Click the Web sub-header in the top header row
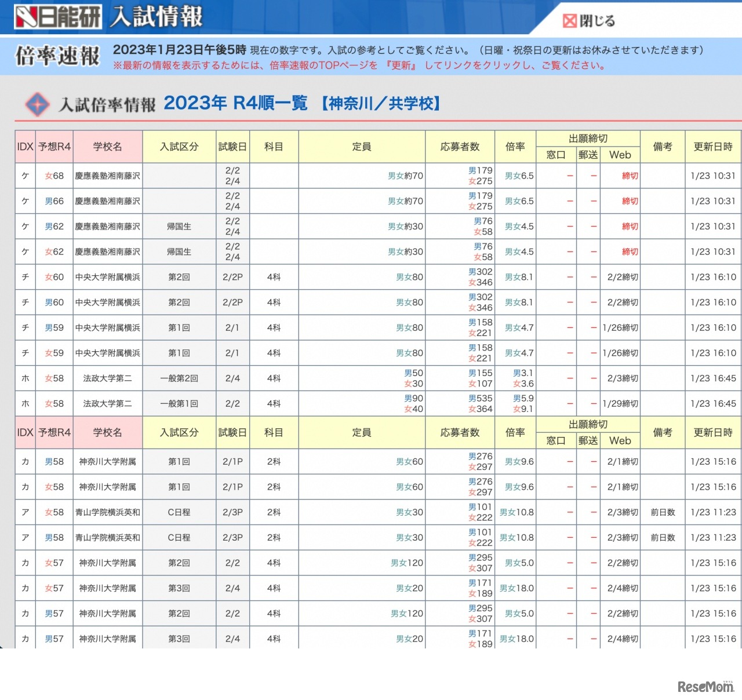This screenshot has height=700, width=742. coord(620,155)
